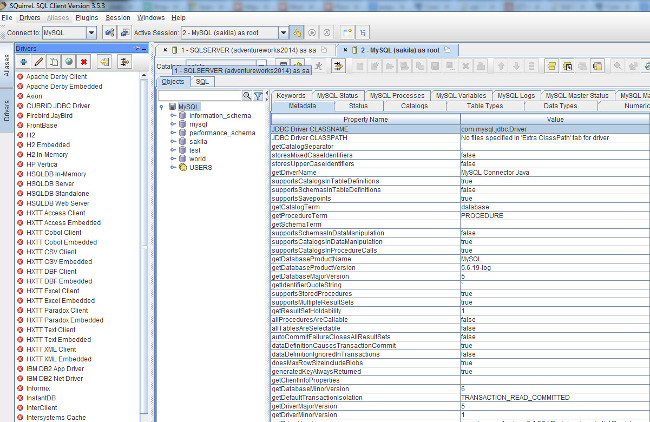Viewport: 650px width, 422px height.
Task: Click the modify driver pencil icon
Action: coord(39,62)
